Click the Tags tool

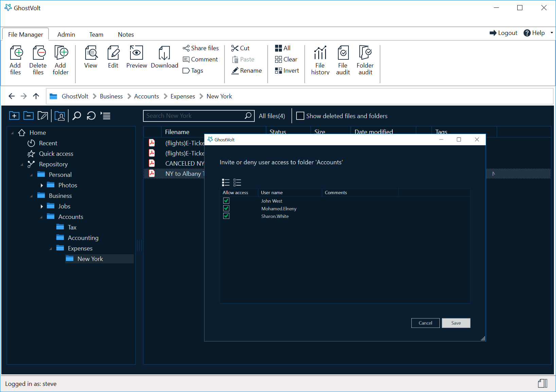193,71
